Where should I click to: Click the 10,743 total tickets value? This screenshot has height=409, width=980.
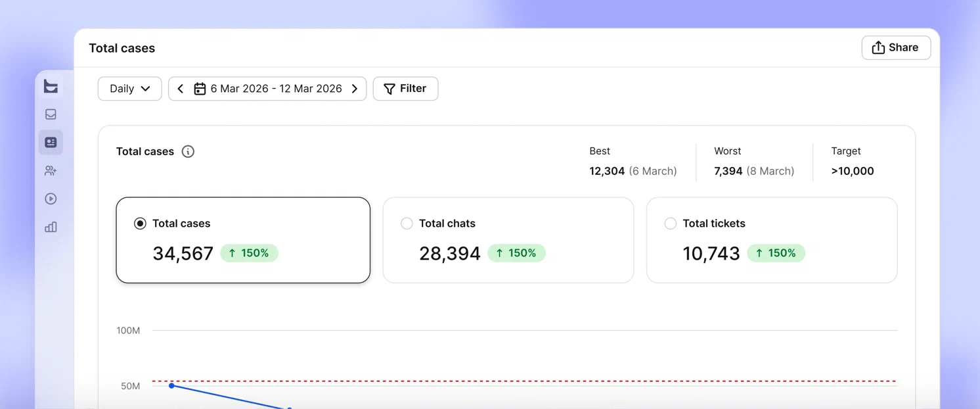tap(711, 254)
